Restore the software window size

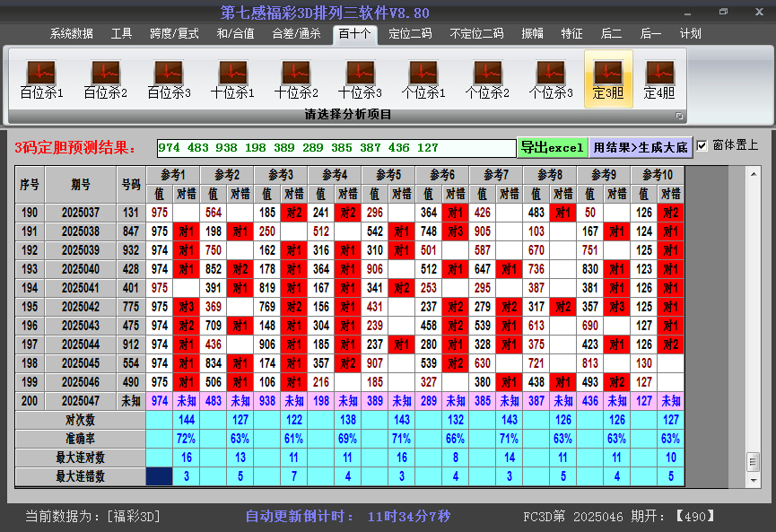(x=724, y=12)
